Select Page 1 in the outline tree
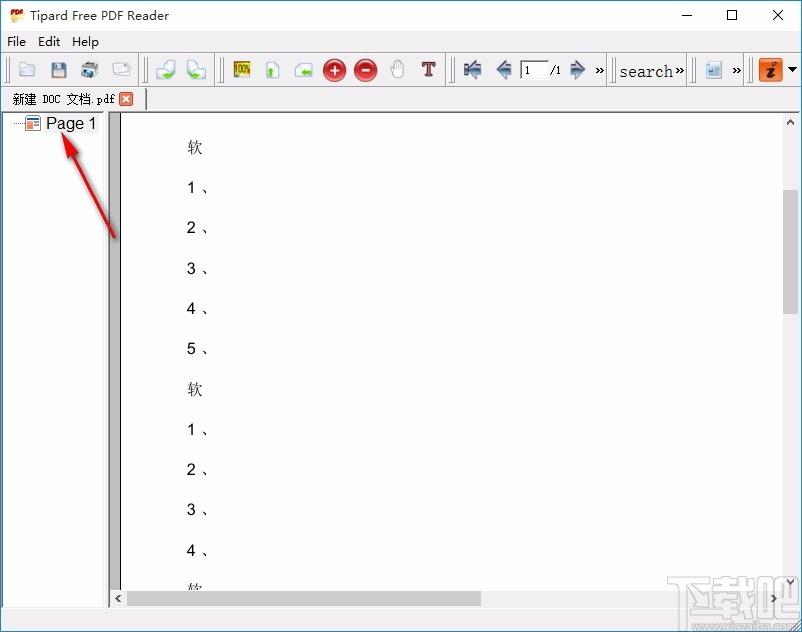This screenshot has height=632, width=802. (71, 123)
